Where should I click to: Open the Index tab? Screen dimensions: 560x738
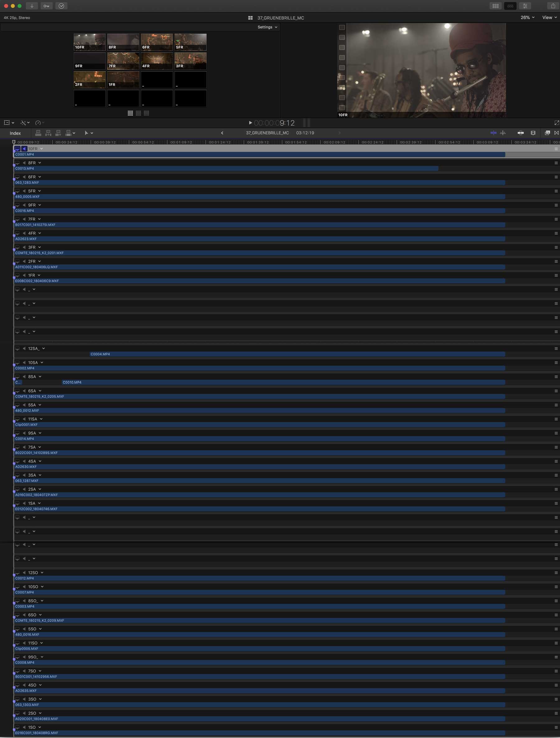click(15, 133)
